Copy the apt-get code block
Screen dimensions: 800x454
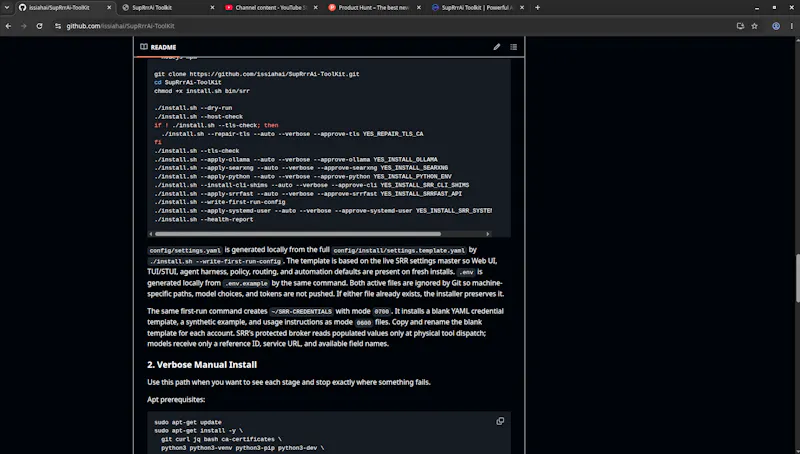tap(500, 421)
